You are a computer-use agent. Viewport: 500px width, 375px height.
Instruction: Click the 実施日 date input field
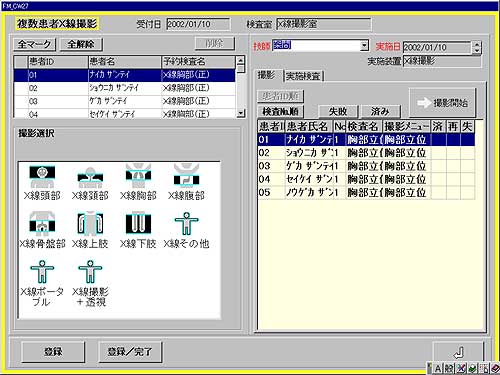[437, 47]
